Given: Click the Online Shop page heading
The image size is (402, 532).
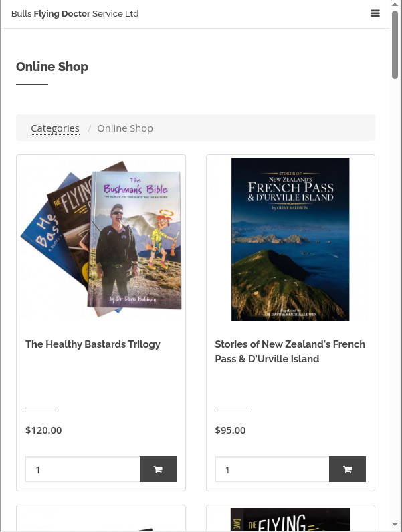Looking at the screenshot, I should [52, 67].
